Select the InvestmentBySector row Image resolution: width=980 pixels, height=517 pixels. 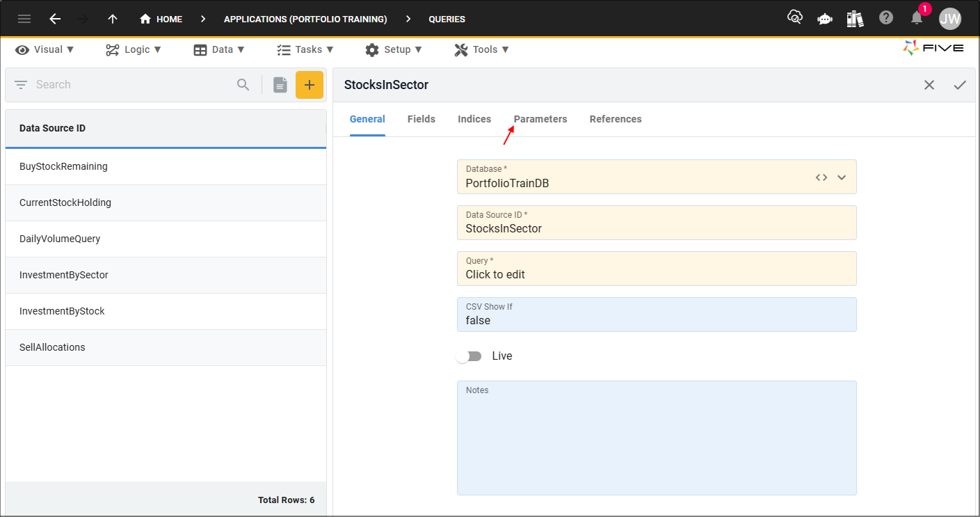(x=166, y=275)
